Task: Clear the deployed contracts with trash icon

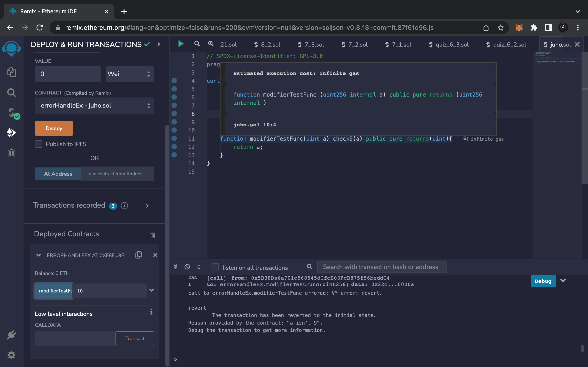Action: click(x=153, y=235)
